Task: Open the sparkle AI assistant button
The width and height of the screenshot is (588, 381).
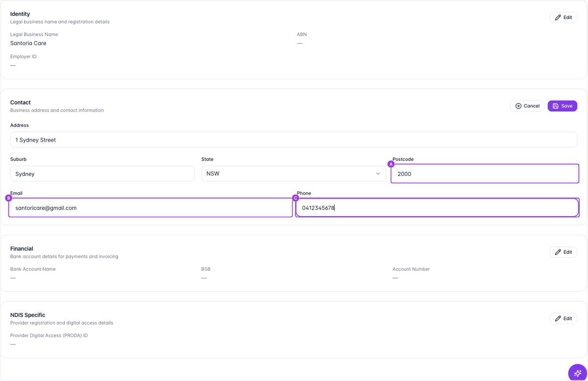Action: point(577,373)
